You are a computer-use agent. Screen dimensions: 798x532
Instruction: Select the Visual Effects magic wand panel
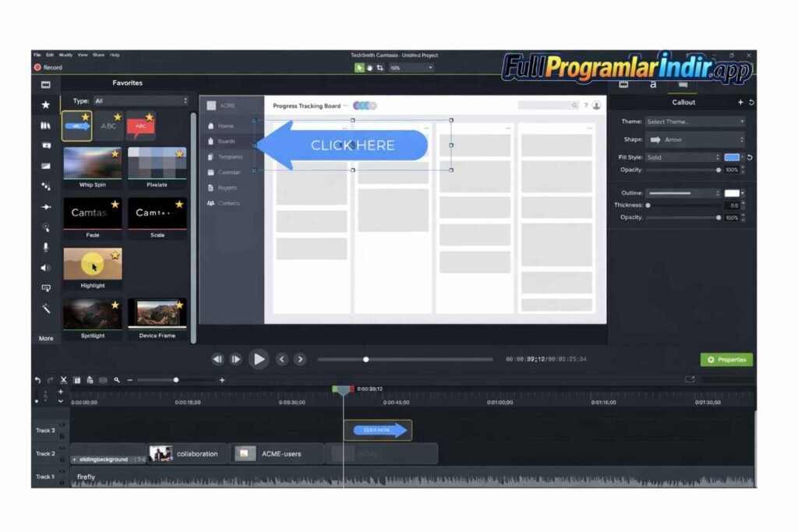pos(46,309)
